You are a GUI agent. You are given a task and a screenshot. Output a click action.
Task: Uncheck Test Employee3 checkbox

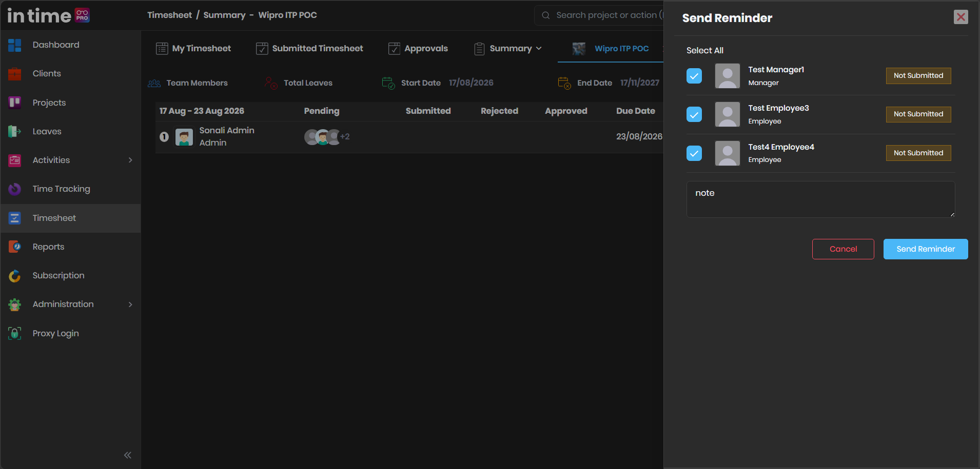pos(694,114)
